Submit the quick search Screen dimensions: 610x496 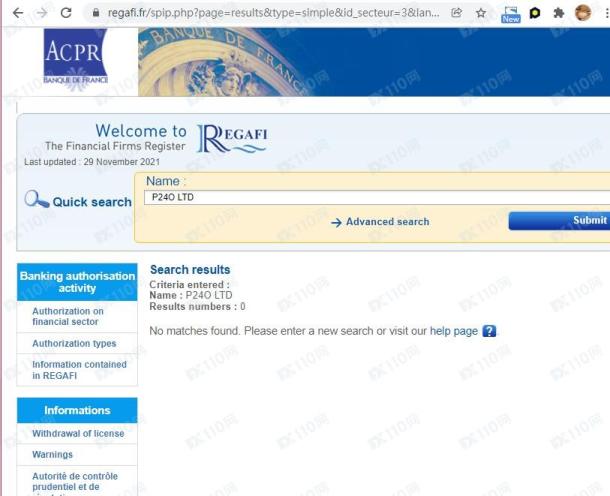[x=559, y=221]
